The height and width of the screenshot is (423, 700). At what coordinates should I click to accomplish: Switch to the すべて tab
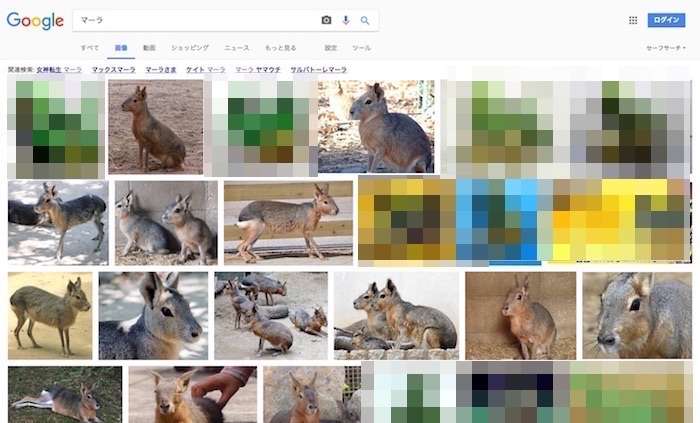coord(90,47)
